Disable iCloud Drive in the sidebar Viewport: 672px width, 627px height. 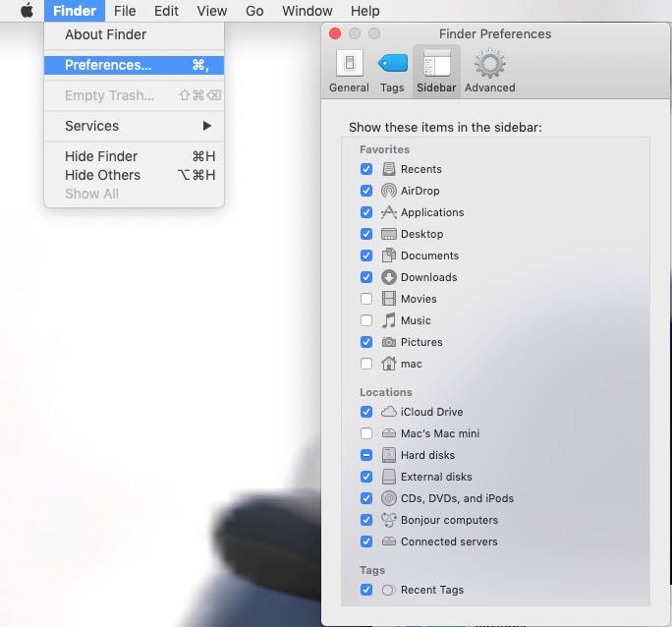pyautogui.click(x=366, y=412)
